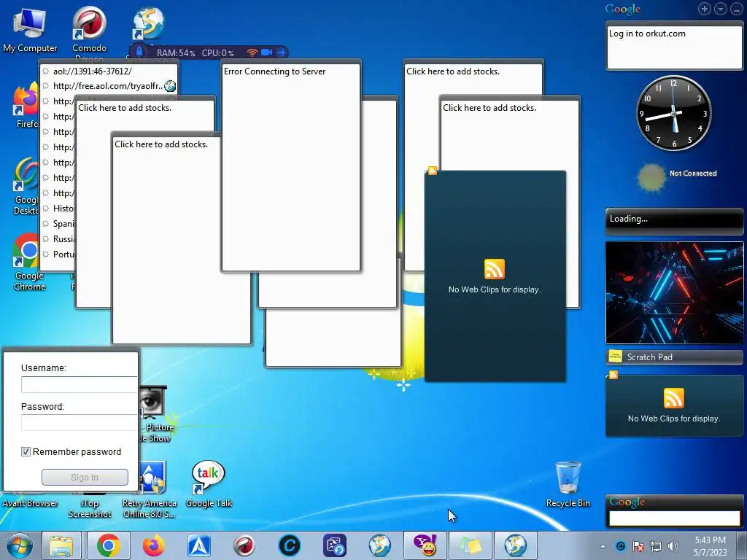
Task: Click the Google logo atop the sidebar
Action: pos(623,9)
